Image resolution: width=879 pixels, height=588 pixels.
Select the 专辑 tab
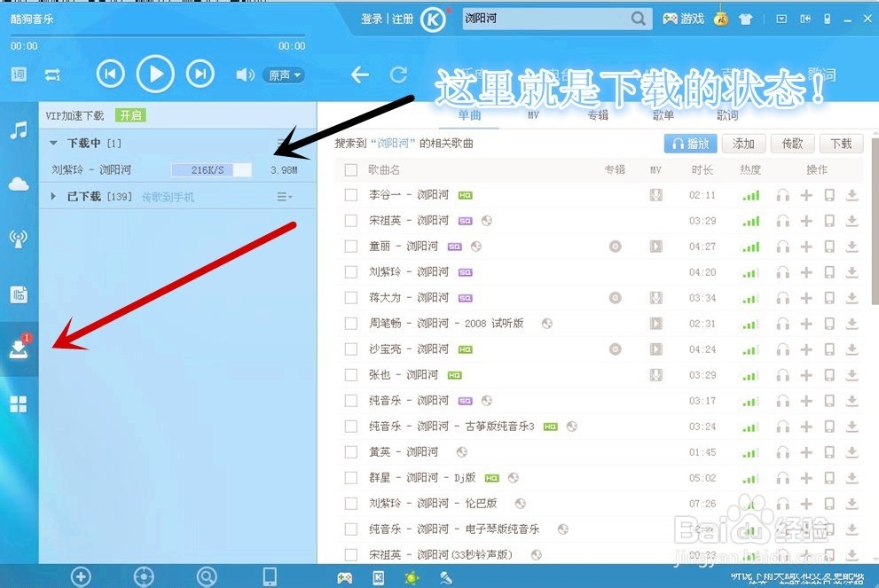(598, 115)
